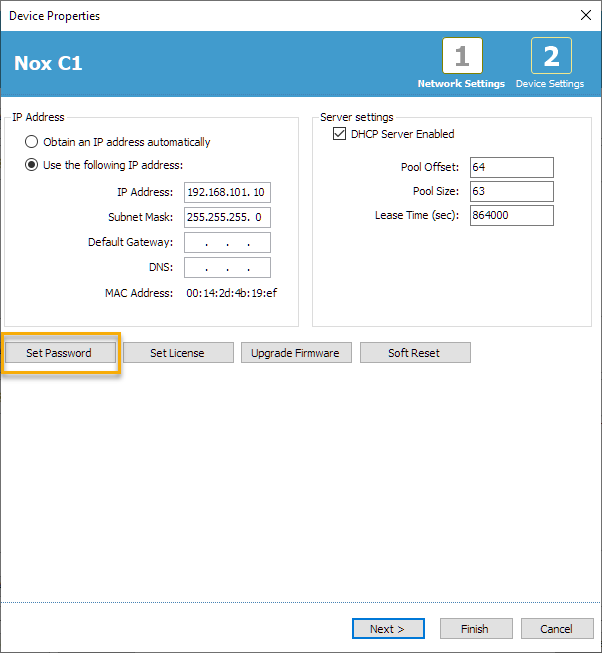Open step 1 Network Settings icon

pyautogui.click(x=462, y=55)
